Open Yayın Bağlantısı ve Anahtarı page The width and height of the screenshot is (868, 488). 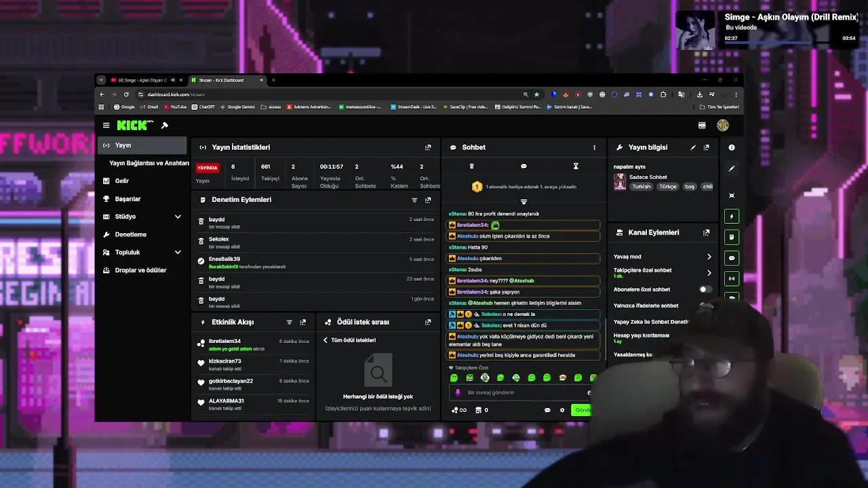pos(149,163)
